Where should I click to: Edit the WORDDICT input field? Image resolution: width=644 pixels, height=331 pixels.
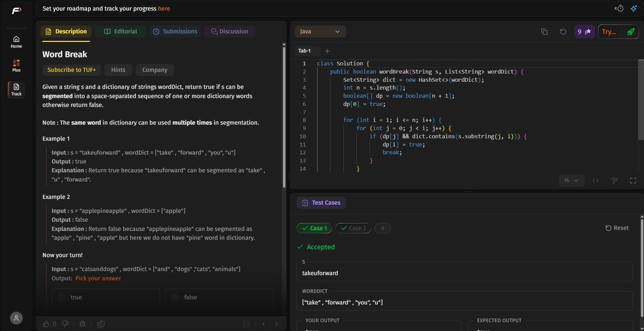[465, 301]
